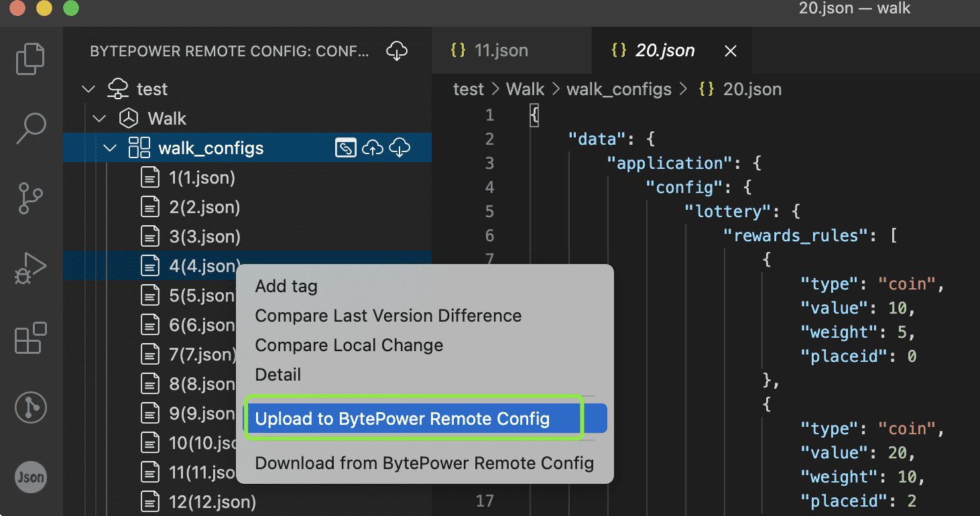Click JSON braces icon on 20.json tab
This screenshot has width=980, height=516.
tap(619, 50)
